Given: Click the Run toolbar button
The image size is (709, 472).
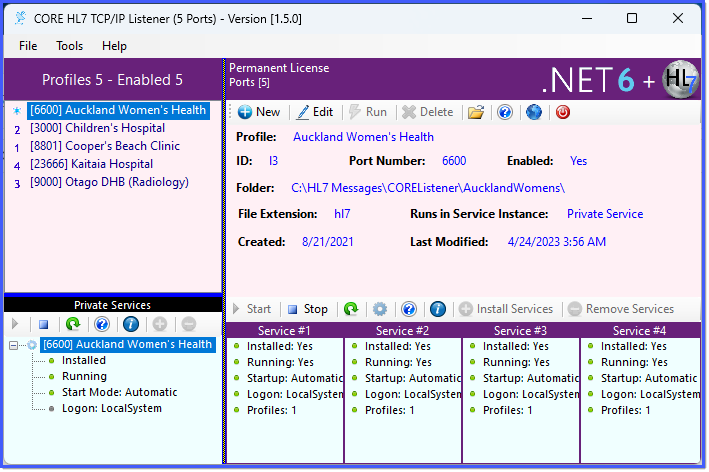Looking at the screenshot, I should point(368,112).
